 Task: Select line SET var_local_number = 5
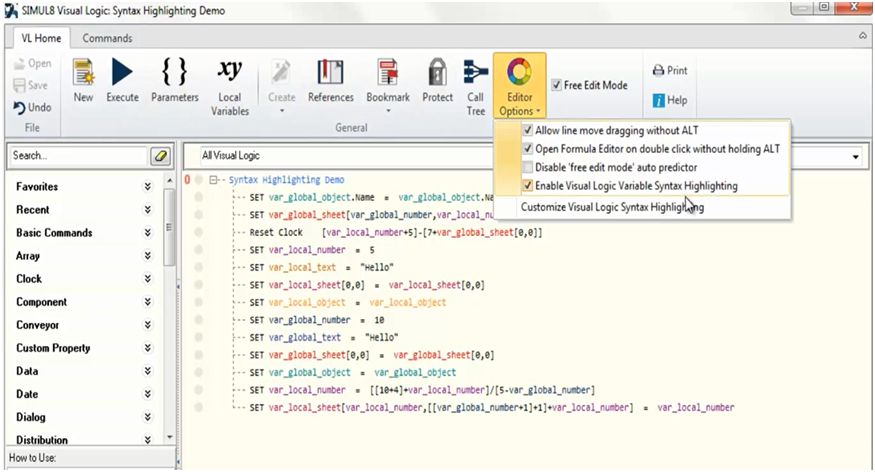click(x=311, y=250)
